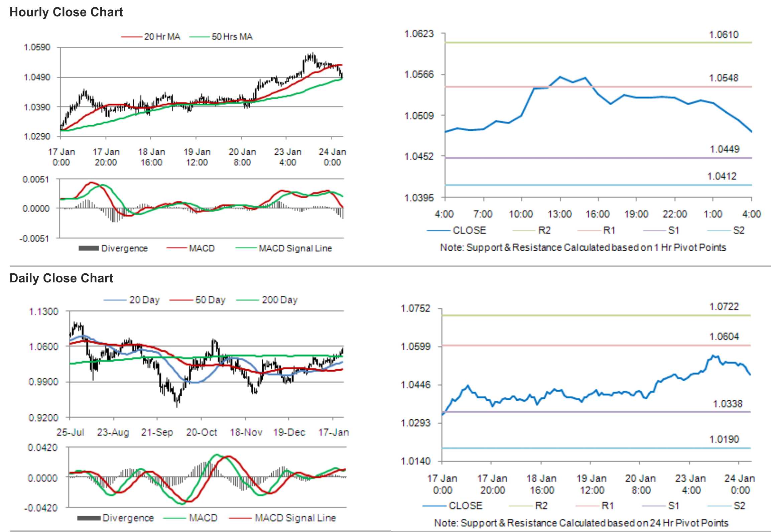The image size is (771, 532).
Task: Click the 1.0590 hourly price axis label
Action: click(37, 47)
